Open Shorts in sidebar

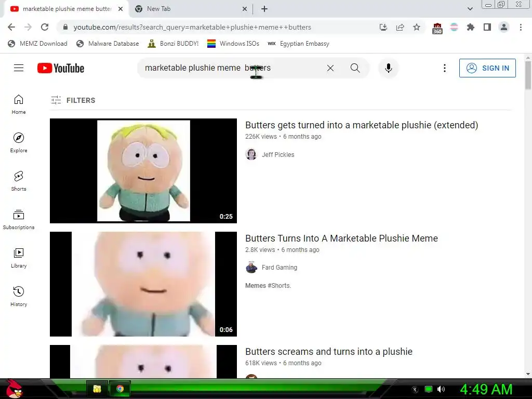point(19,181)
